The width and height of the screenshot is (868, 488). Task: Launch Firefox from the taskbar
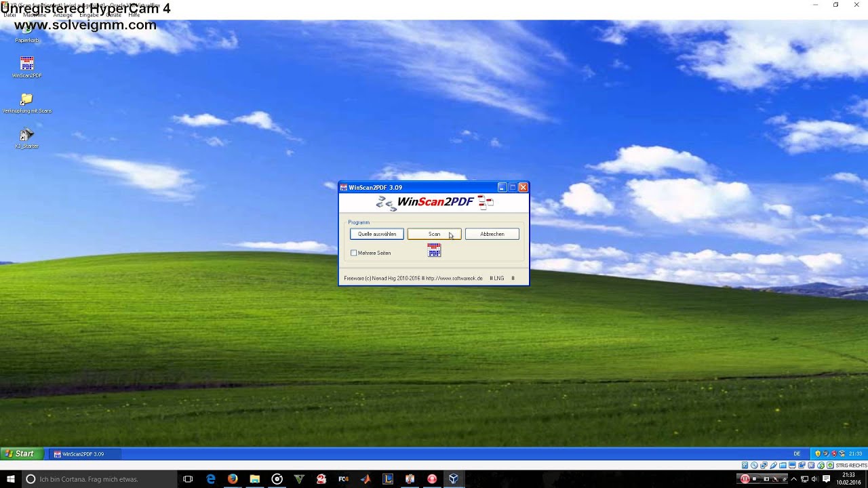[x=233, y=479]
